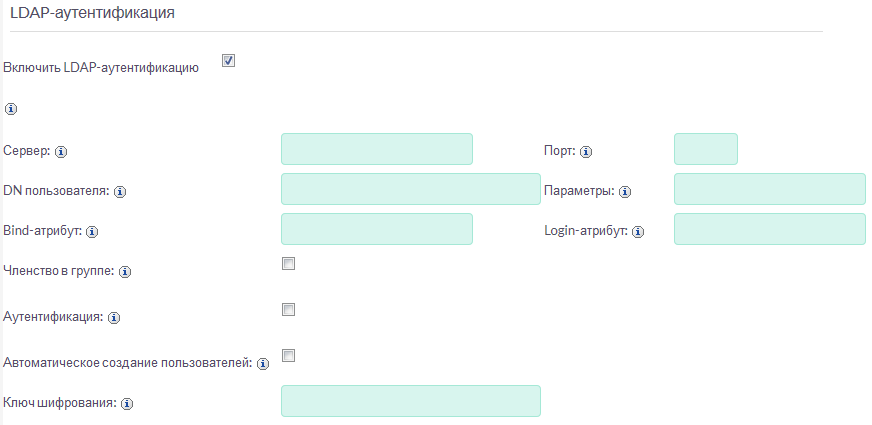Open info icon for Автоматическое создание пользователей
Screen dimensions: 872x425
[263, 364]
